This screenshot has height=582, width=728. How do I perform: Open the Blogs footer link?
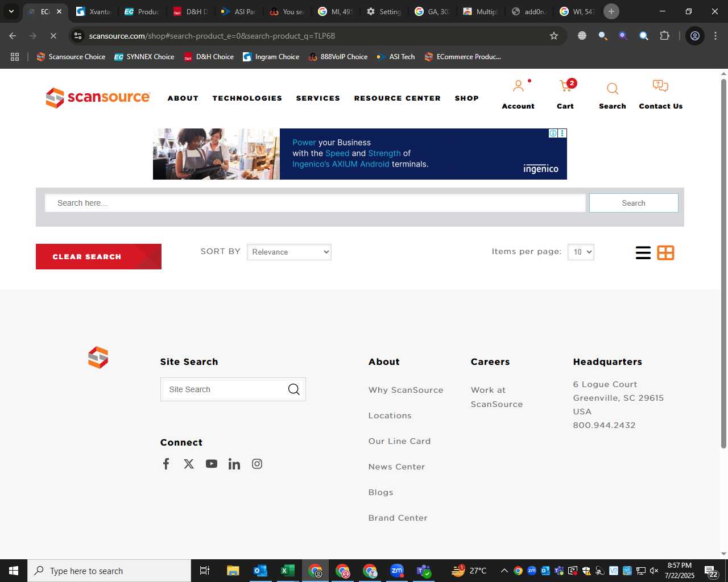coord(380,492)
